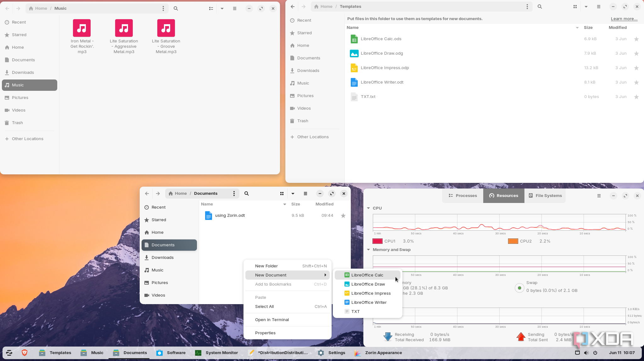Click the volume icon in system tray
644x361 pixels.
586,353
